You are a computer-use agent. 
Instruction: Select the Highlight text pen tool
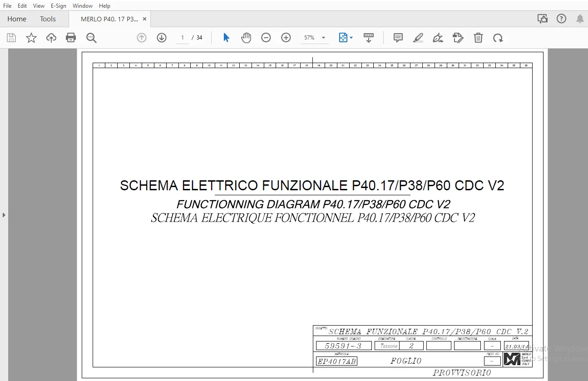[x=418, y=38]
